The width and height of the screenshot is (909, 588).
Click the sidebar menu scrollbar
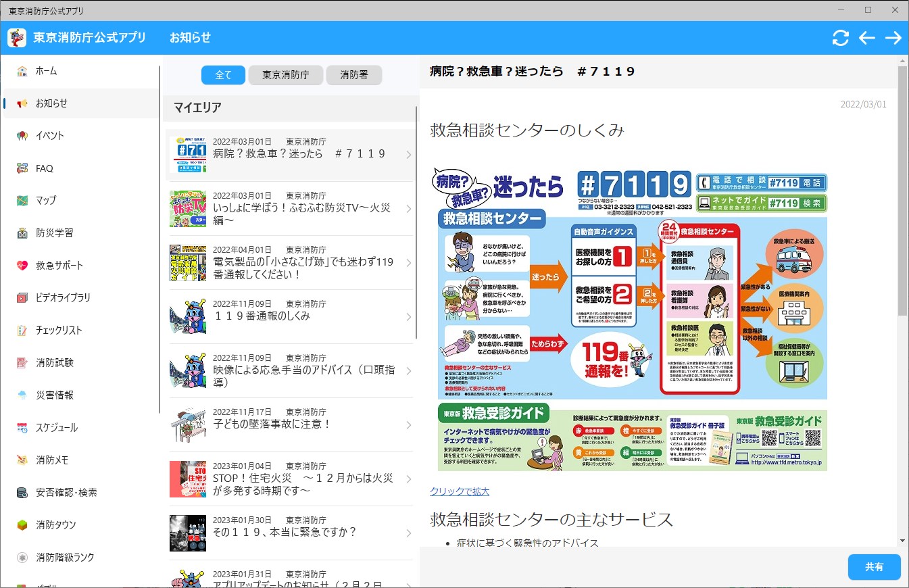(159, 239)
